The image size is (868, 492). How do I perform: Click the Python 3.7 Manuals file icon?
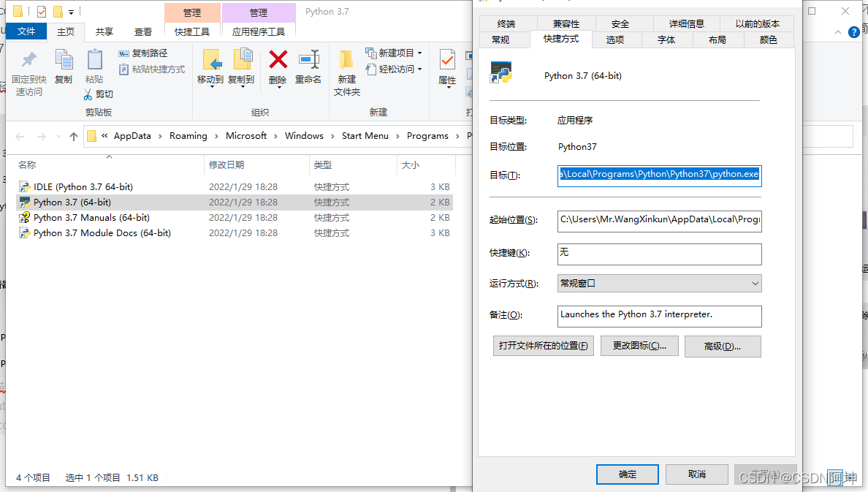point(24,218)
